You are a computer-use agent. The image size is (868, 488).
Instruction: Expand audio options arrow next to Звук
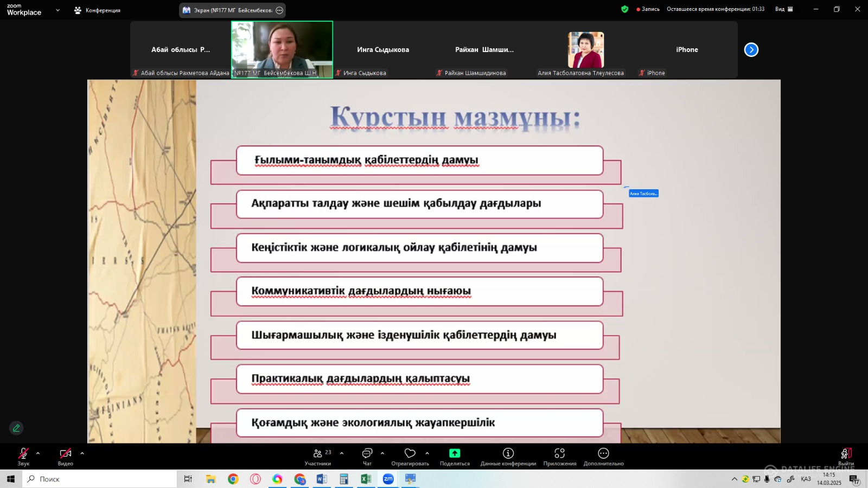(x=38, y=453)
